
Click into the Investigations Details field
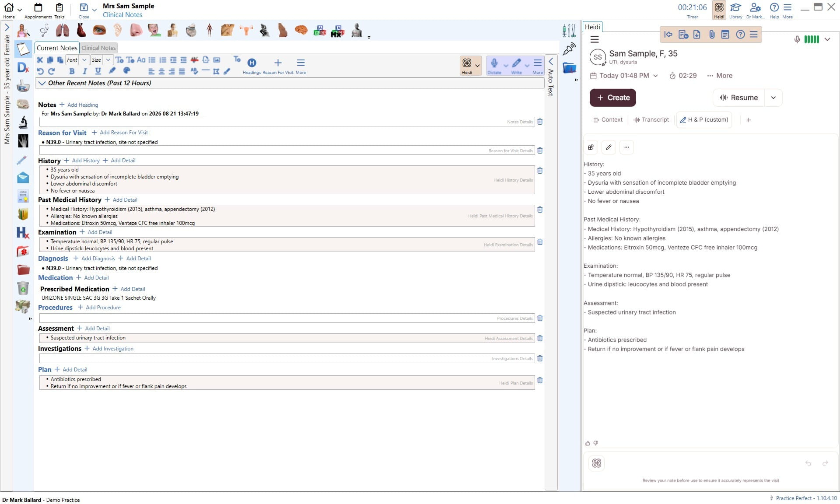[287, 358]
